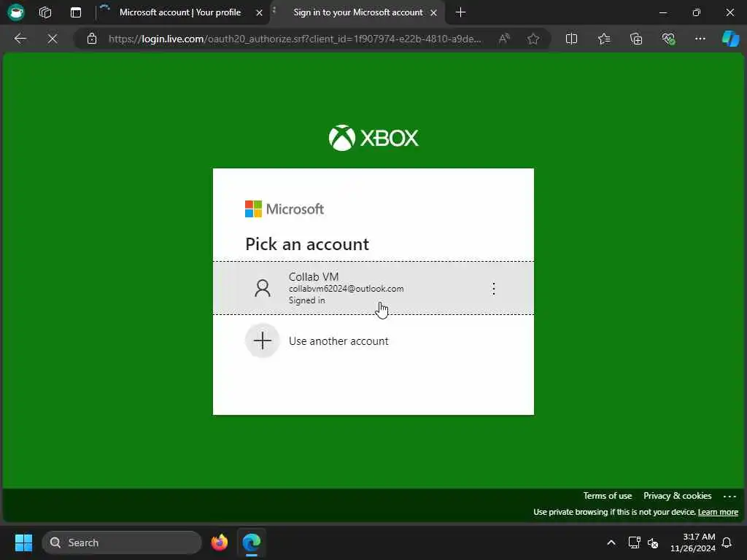Viewport: 747px width, 560px height.
Task: Show hidden system tray icons
Action: pyautogui.click(x=611, y=542)
